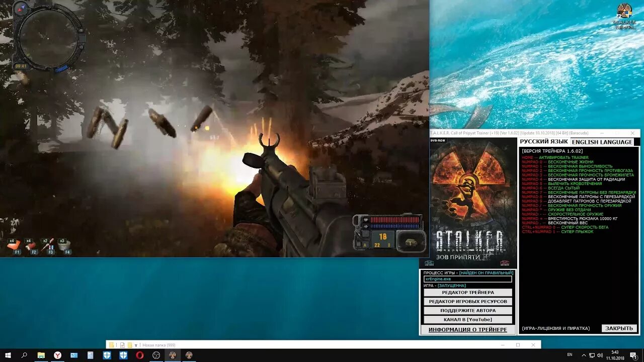Viewport: 644px width, 362px height.
Task: Click NUMPAD 4 БЕСКОНЕЧНАЯ ЗАЩИТА ОТ РАДИАЦИИ line
Action: coord(574,179)
